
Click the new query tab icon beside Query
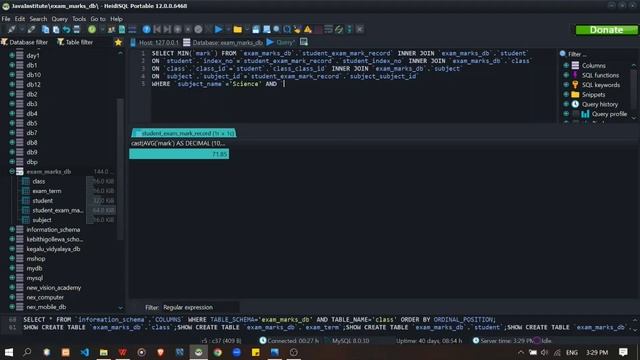[304, 42]
